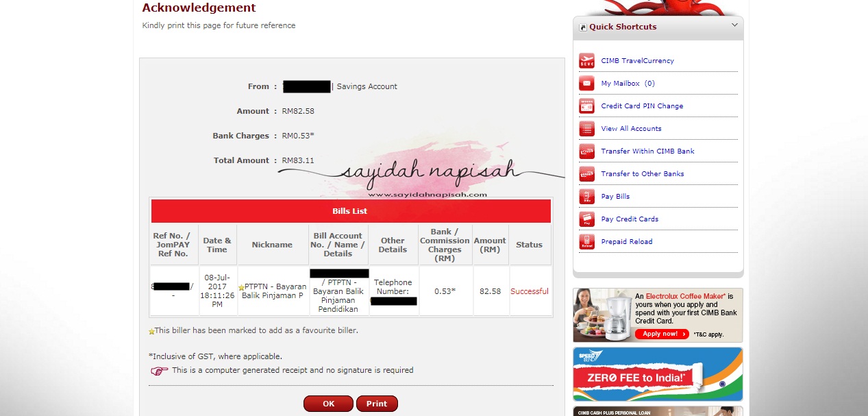Click the pointing hand icon beside receipt note

160,371
